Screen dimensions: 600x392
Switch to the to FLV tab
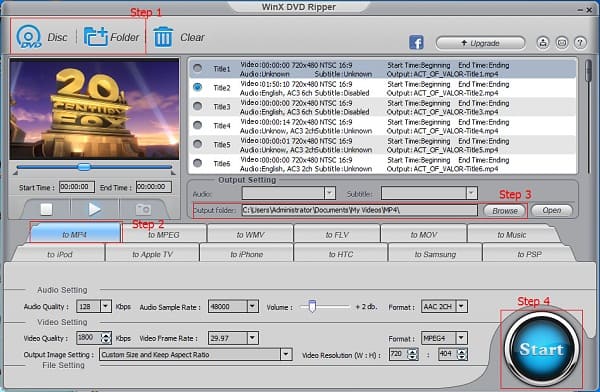coord(337,235)
